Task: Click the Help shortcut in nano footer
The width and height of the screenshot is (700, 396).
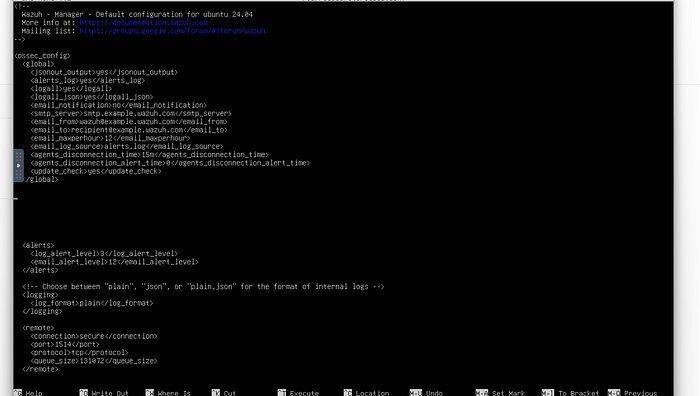Action: point(28,393)
